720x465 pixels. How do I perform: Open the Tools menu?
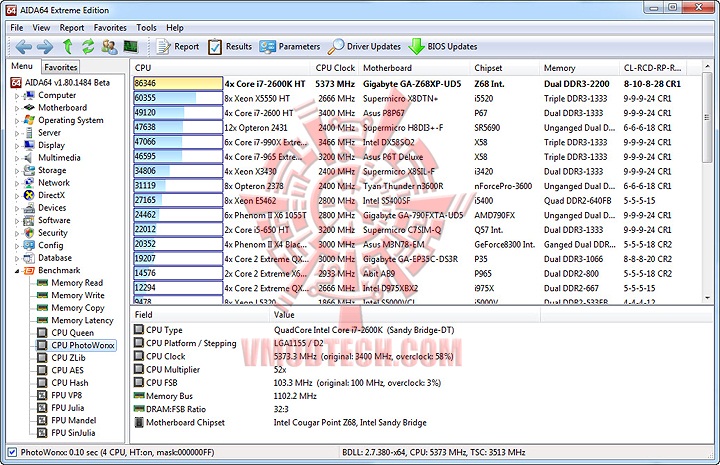tap(146, 28)
